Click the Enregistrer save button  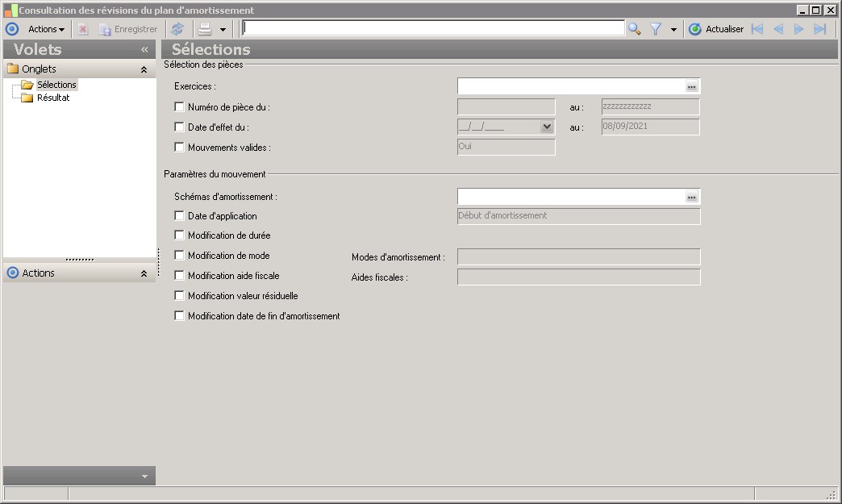[128, 29]
